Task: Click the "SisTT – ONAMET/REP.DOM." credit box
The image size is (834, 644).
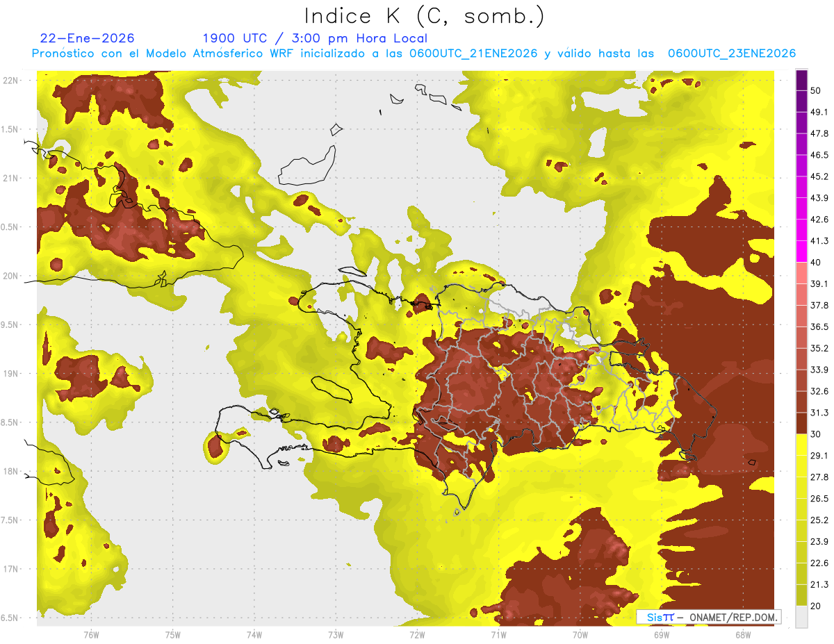Action: click(x=708, y=617)
